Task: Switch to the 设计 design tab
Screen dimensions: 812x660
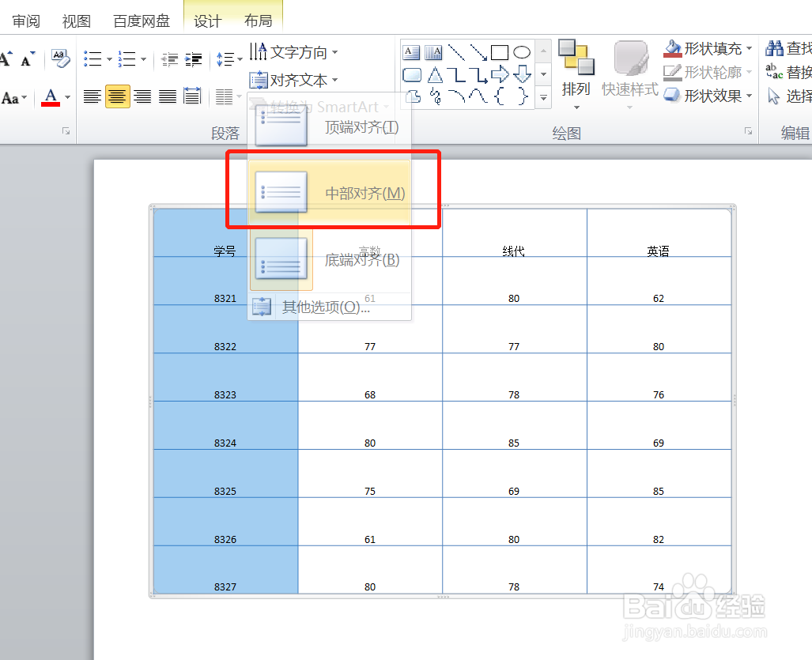Action: tap(208, 21)
